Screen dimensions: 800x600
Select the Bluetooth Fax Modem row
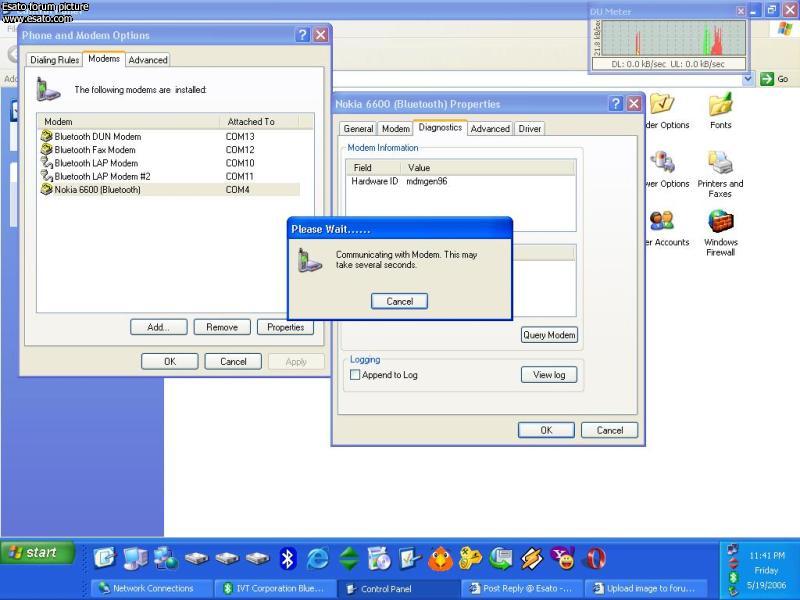point(169,149)
